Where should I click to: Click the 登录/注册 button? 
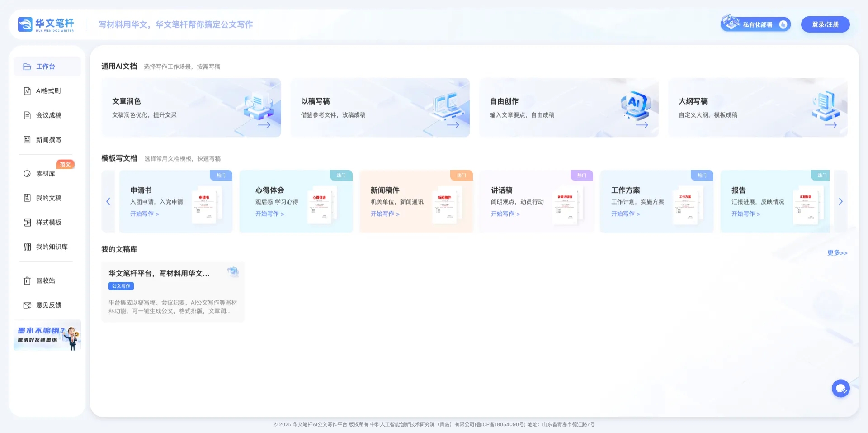[x=826, y=24]
